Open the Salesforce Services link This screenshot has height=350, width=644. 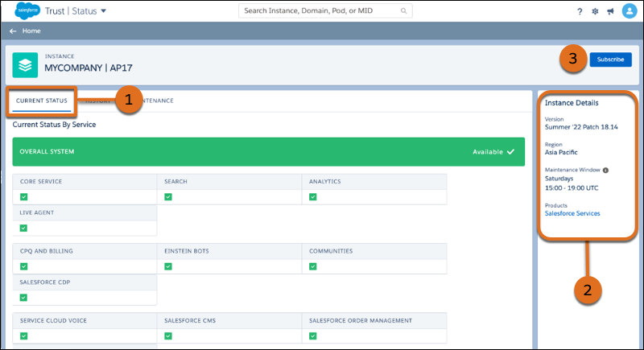coord(572,213)
